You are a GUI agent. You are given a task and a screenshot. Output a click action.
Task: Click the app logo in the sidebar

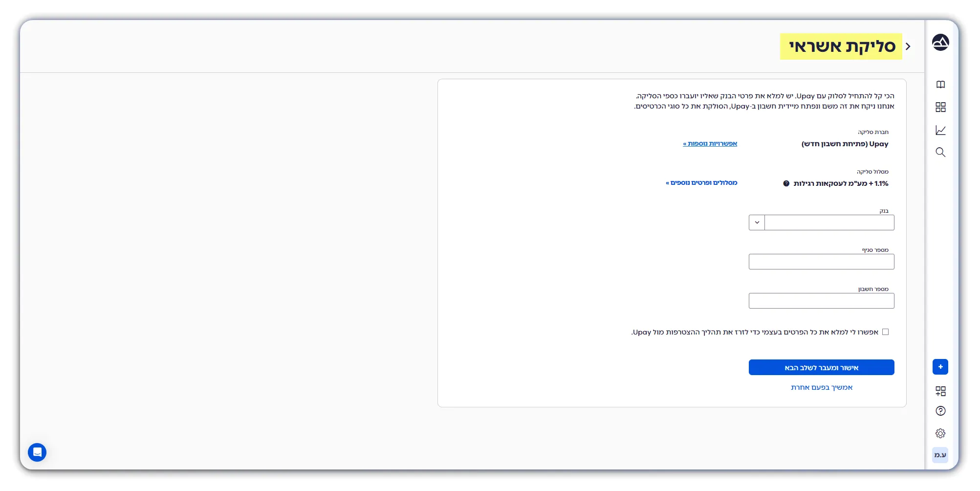(x=940, y=43)
